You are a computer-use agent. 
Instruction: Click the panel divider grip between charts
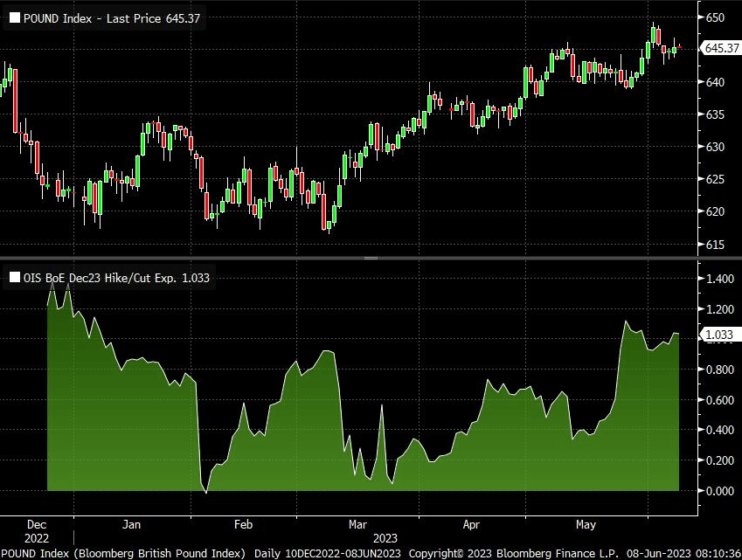pos(371,259)
